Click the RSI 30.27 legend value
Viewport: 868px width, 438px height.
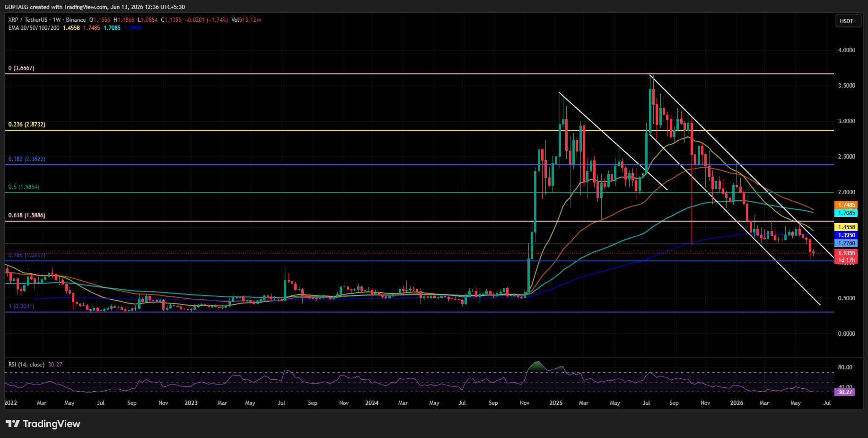point(55,365)
